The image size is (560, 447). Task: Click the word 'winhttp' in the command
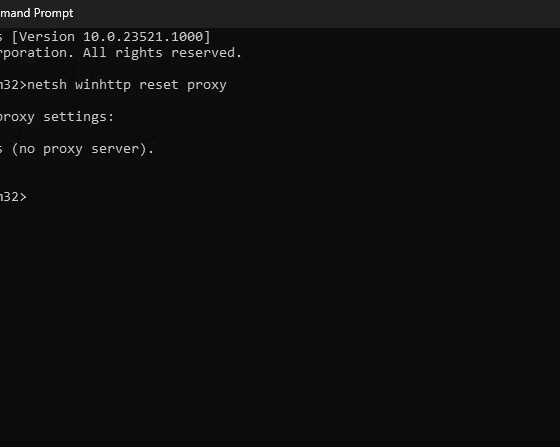coord(103,85)
